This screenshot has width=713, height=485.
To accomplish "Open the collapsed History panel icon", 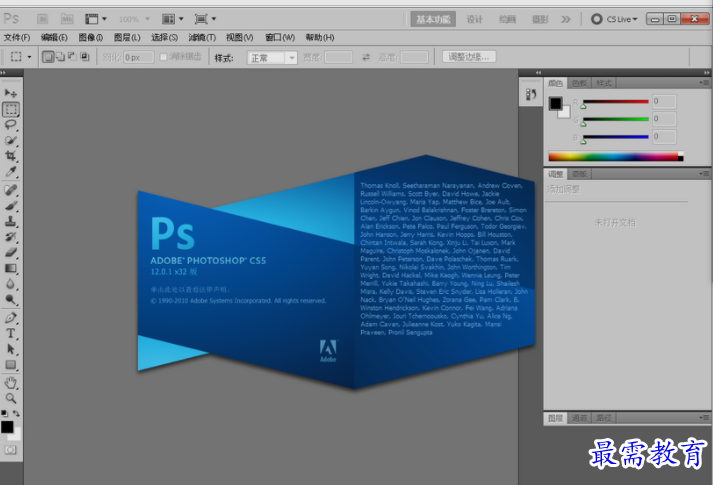I will coord(531,94).
